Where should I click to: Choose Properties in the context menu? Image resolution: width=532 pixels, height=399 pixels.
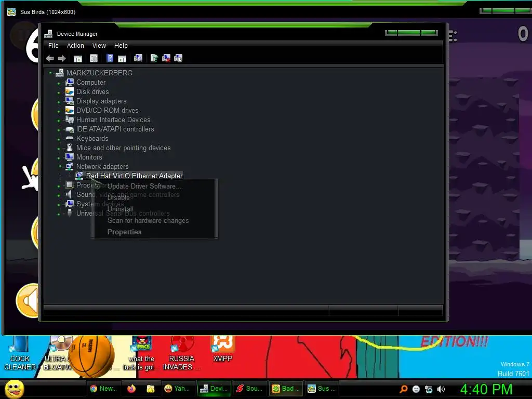coord(124,232)
